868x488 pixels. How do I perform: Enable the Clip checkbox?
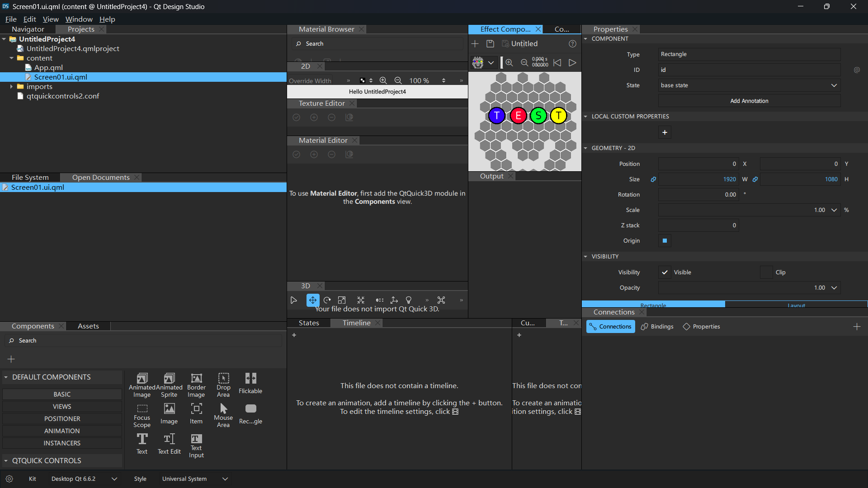pyautogui.click(x=766, y=272)
